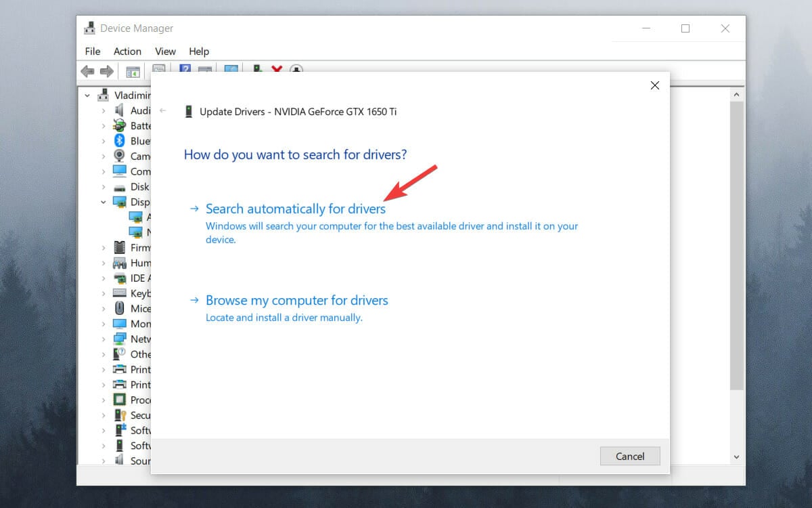Click the scrollbar up arrow in Device Manager
This screenshot has height=508, width=812.
coord(737,94)
